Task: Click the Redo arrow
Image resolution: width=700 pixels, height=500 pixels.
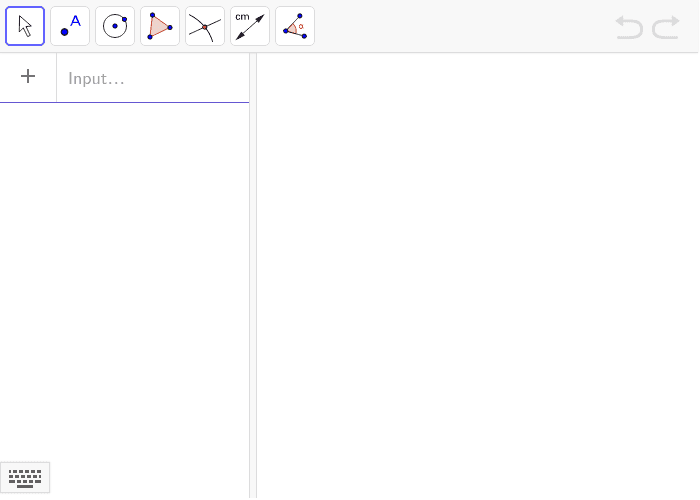Action: click(666, 27)
